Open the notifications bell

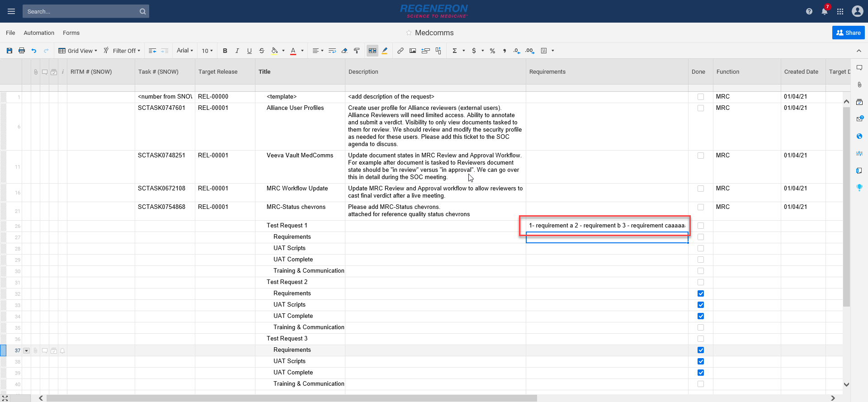click(x=825, y=11)
